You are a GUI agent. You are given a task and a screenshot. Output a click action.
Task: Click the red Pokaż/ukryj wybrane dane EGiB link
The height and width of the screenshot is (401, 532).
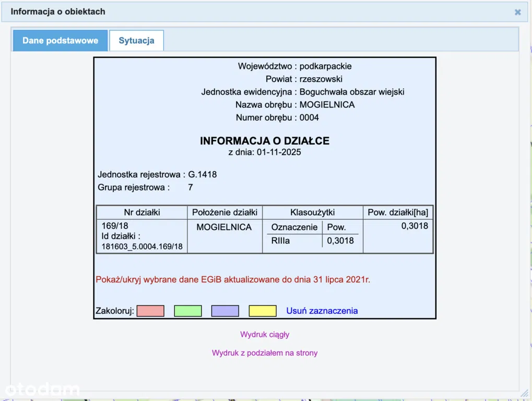[233, 279]
